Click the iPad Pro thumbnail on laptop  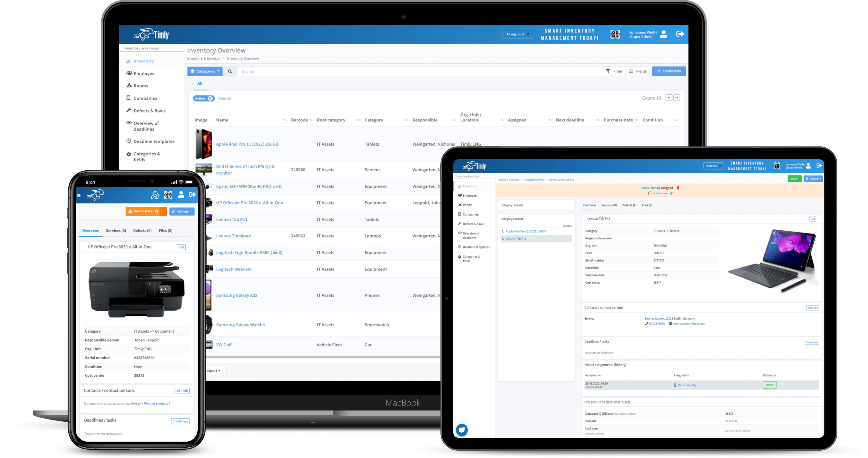pos(204,144)
